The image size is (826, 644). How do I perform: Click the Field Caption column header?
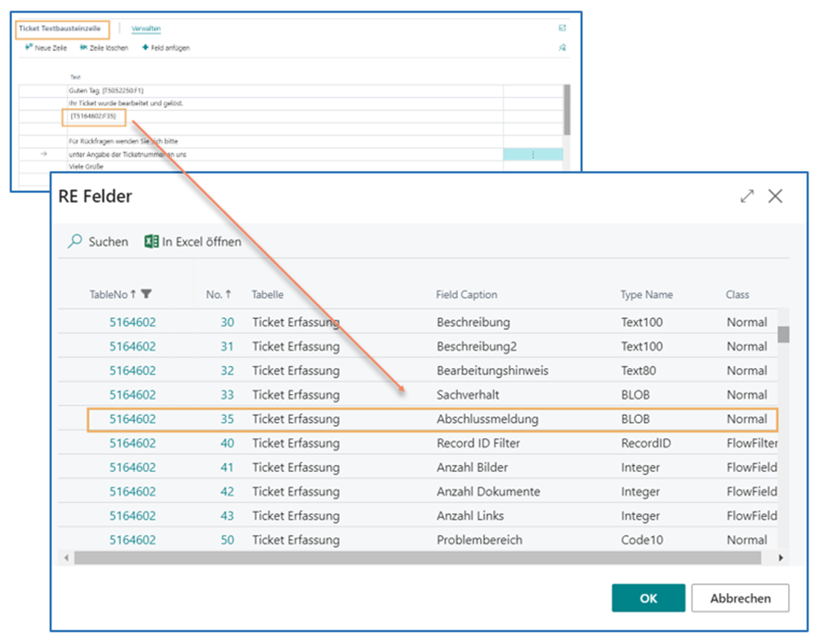click(466, 294)
